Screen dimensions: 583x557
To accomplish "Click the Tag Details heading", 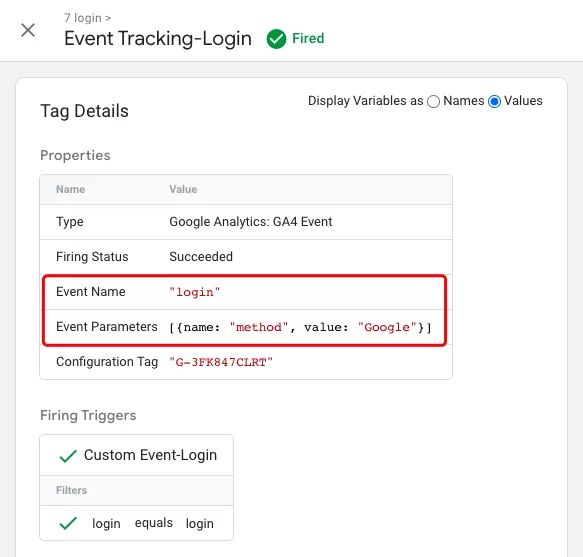I will [84, 111].
